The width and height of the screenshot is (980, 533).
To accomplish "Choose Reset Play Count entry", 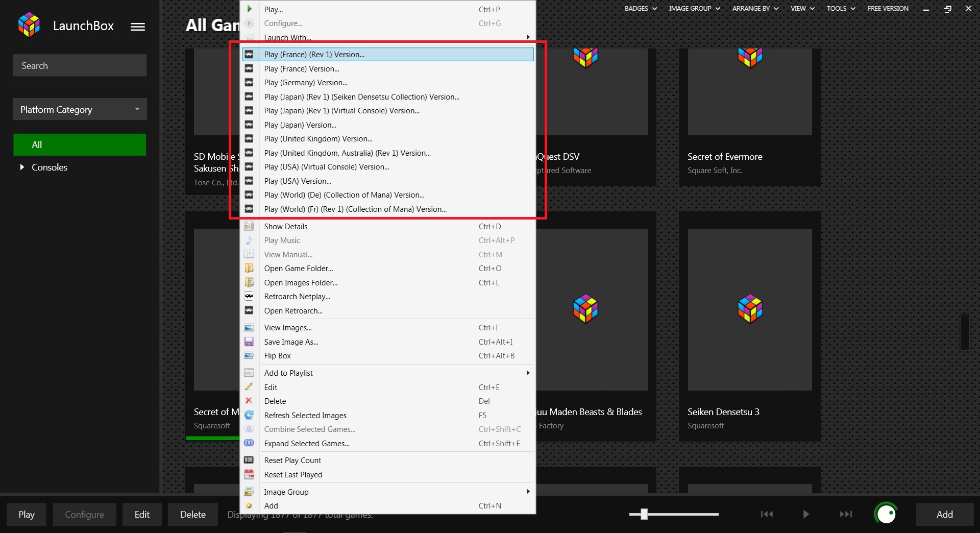I will (x=388, y=460).
